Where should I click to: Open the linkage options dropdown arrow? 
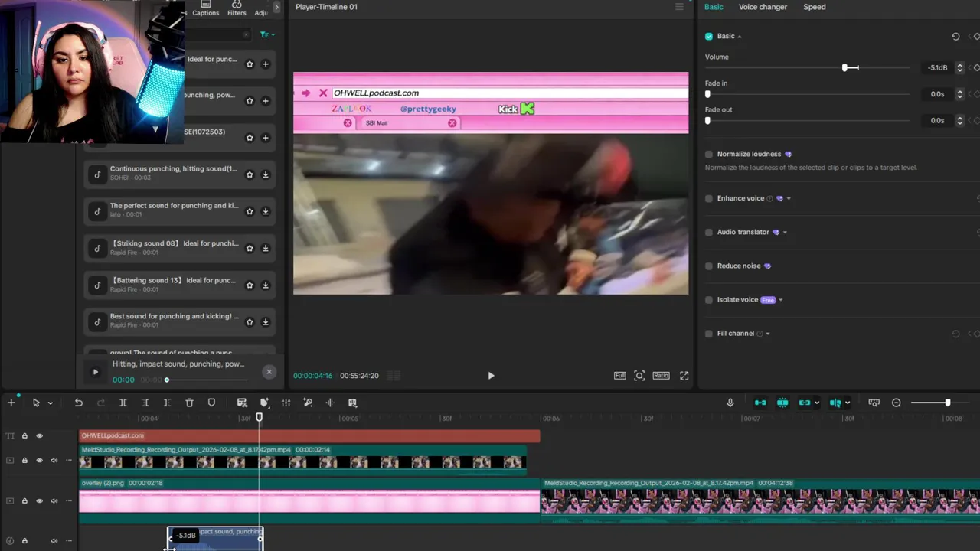coord(817,403)
